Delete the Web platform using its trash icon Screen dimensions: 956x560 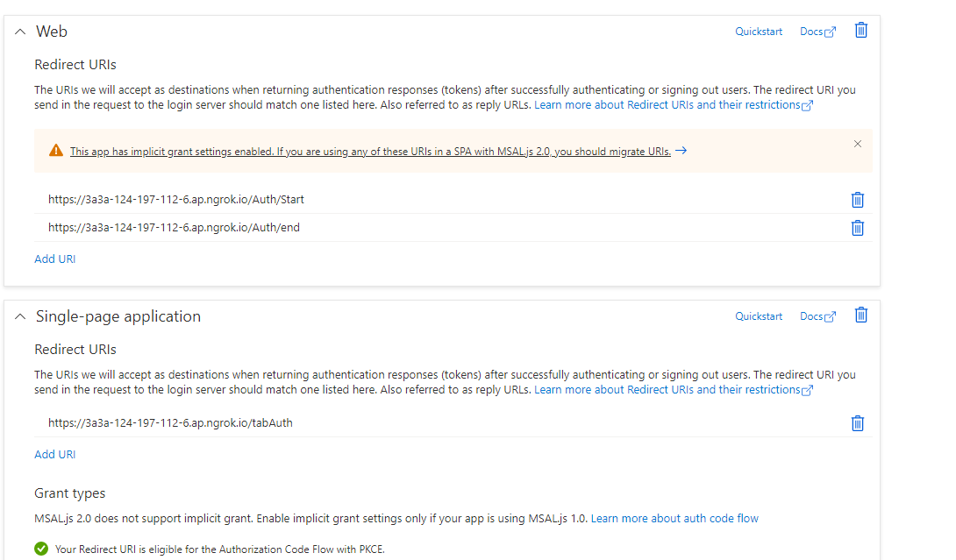(x=860, y=30)
